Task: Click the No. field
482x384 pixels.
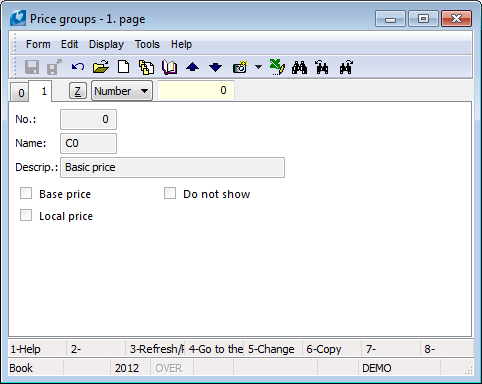Action: pyautogui.click(x=88, y=119)
